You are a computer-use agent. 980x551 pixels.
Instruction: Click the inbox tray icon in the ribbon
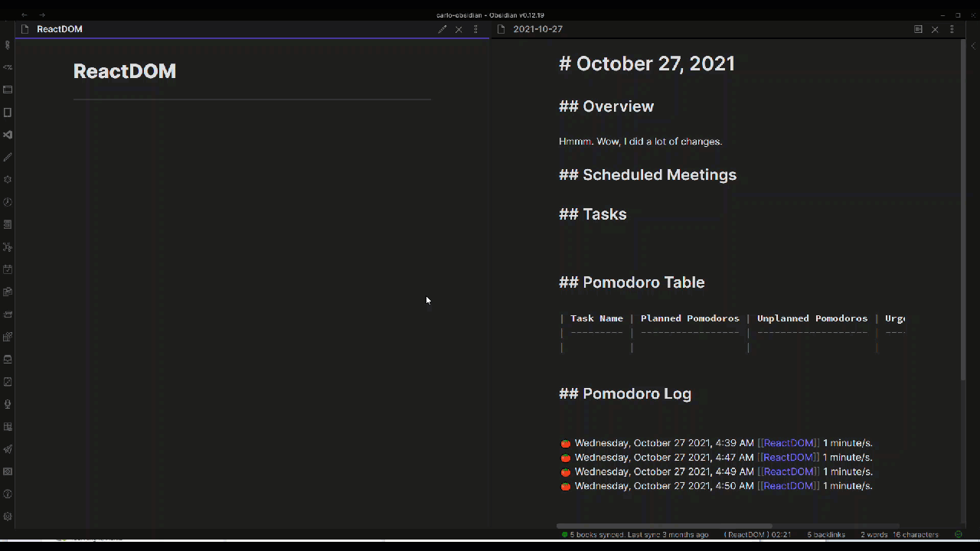pyautogui.click(x=8, y=359)
